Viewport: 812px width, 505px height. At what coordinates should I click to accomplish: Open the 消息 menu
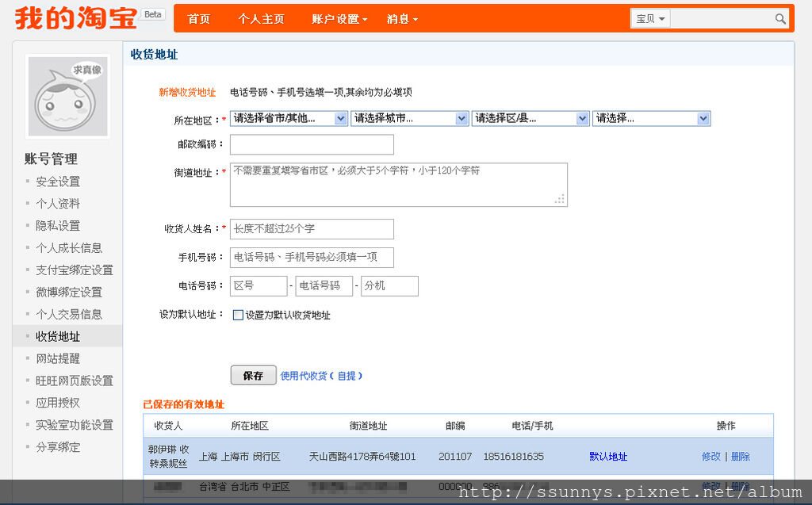point(402,19)
